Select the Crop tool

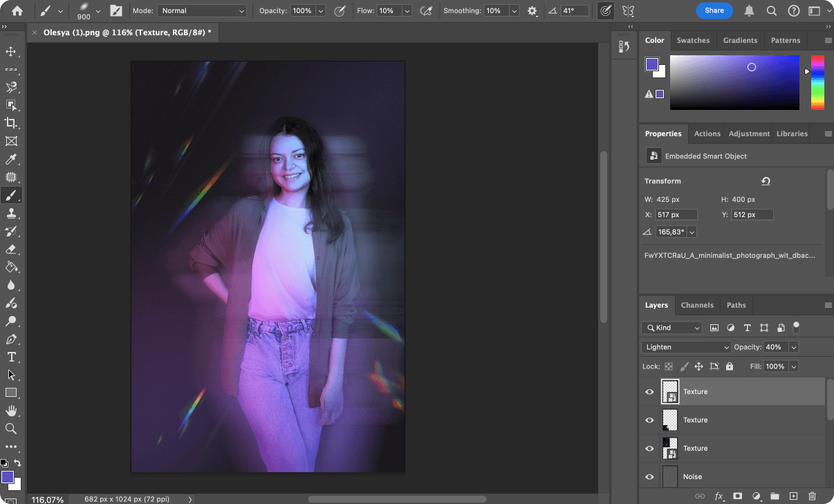11,123
